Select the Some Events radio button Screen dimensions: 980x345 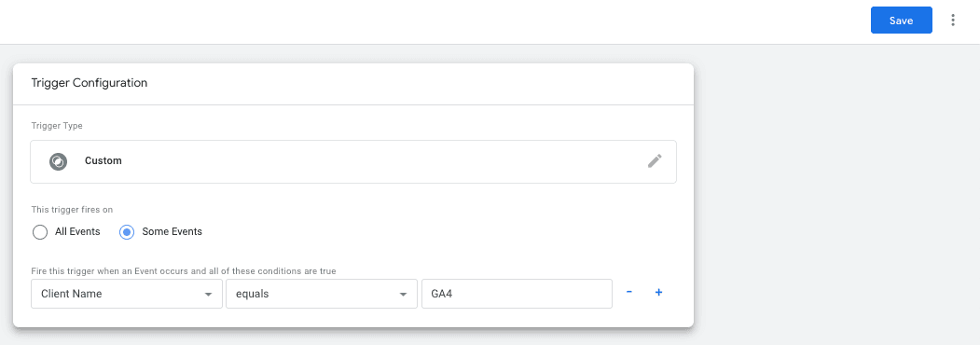127,232
